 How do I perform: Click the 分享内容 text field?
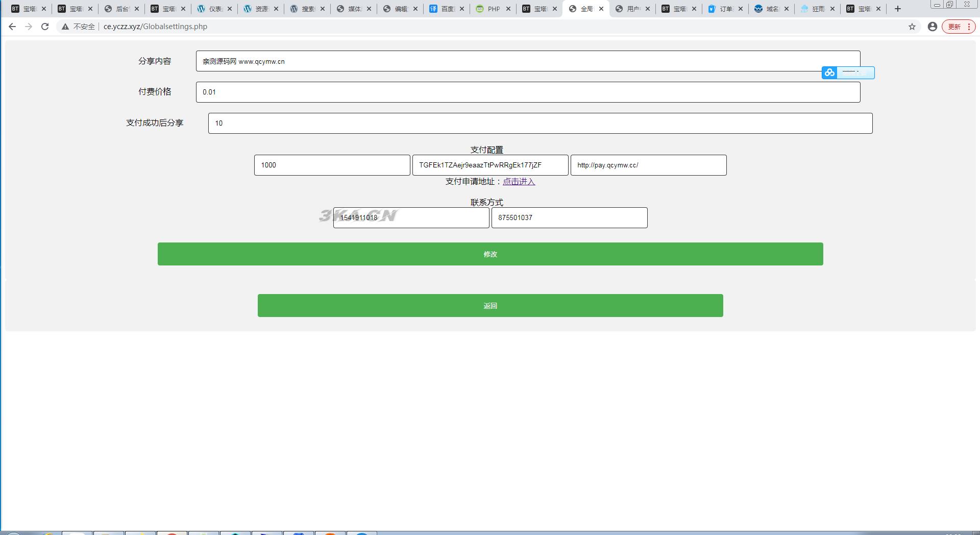[x=528, y=61]
